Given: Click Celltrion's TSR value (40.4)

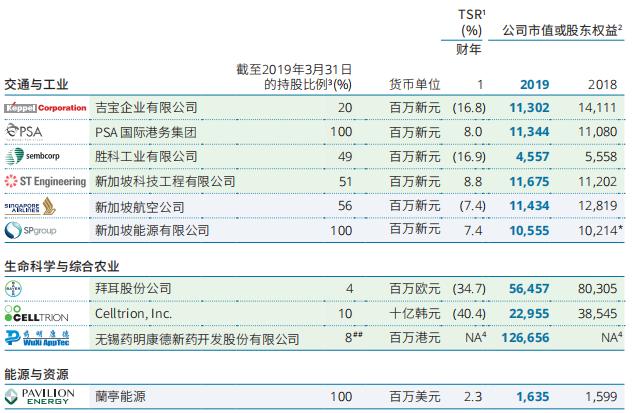Looking at the screenshot, I should point(469,313).
